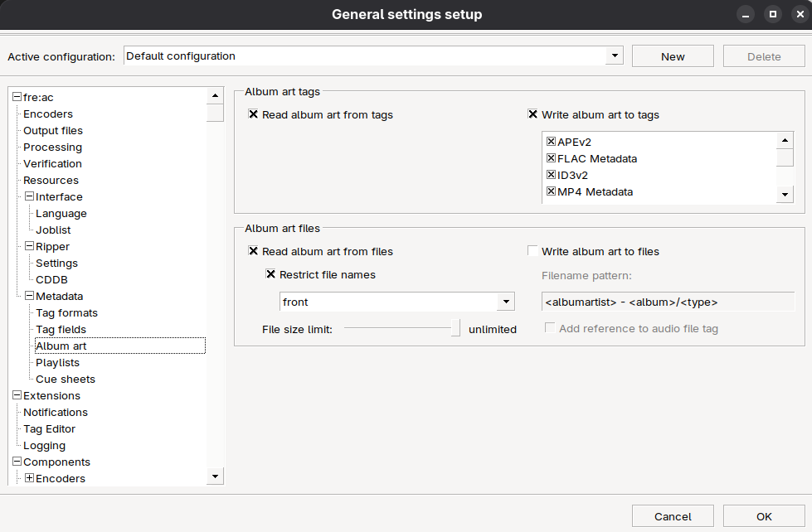Collapse the Ripper tree node
Screen dimensions: 812x532
click(x=29, y=246)
